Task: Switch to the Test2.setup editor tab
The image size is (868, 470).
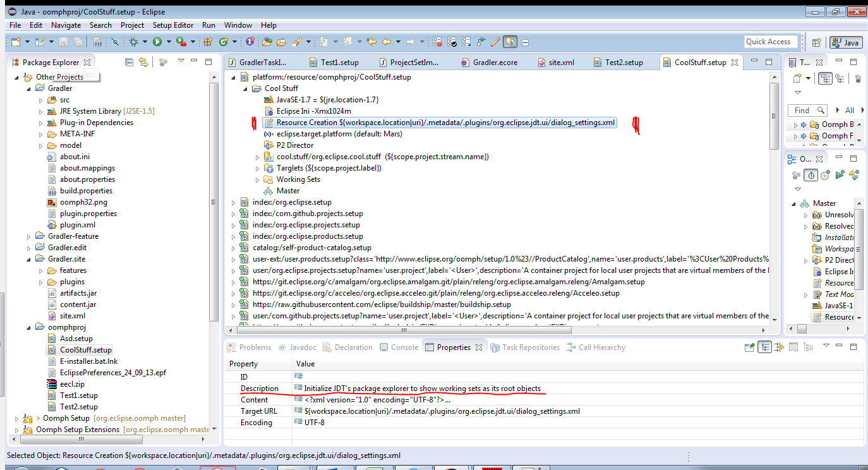Action: 618,63
